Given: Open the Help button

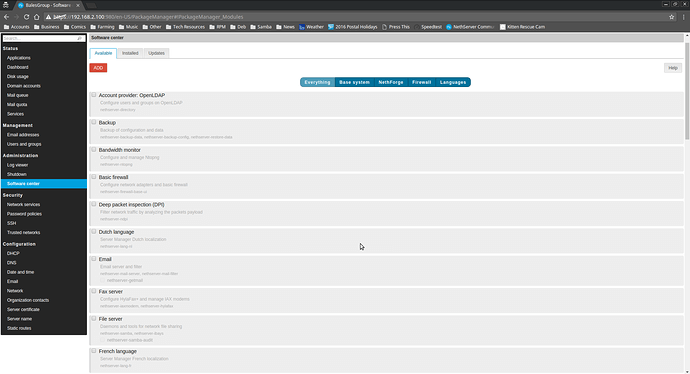Looking at the screenshot, I should click(x=673, y=68).
